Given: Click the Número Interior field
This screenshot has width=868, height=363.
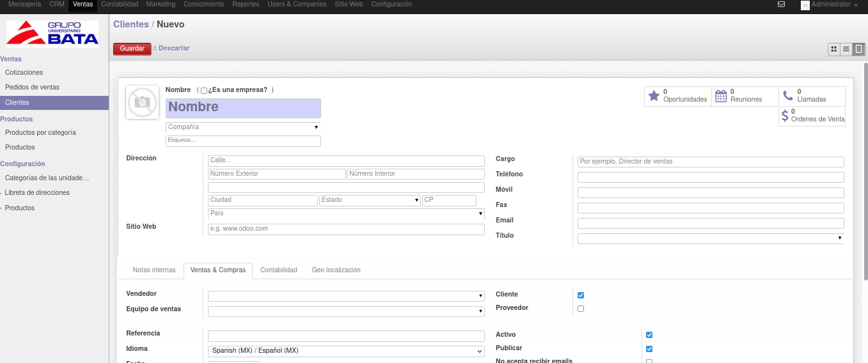Looking at the screenshot, I should (416, 174).
